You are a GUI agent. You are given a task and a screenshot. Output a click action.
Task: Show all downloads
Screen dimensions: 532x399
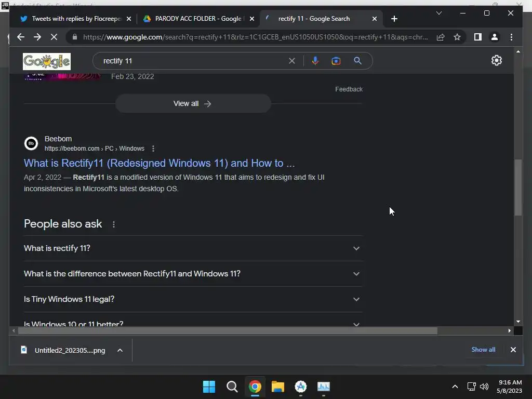[x=483, y=350]
